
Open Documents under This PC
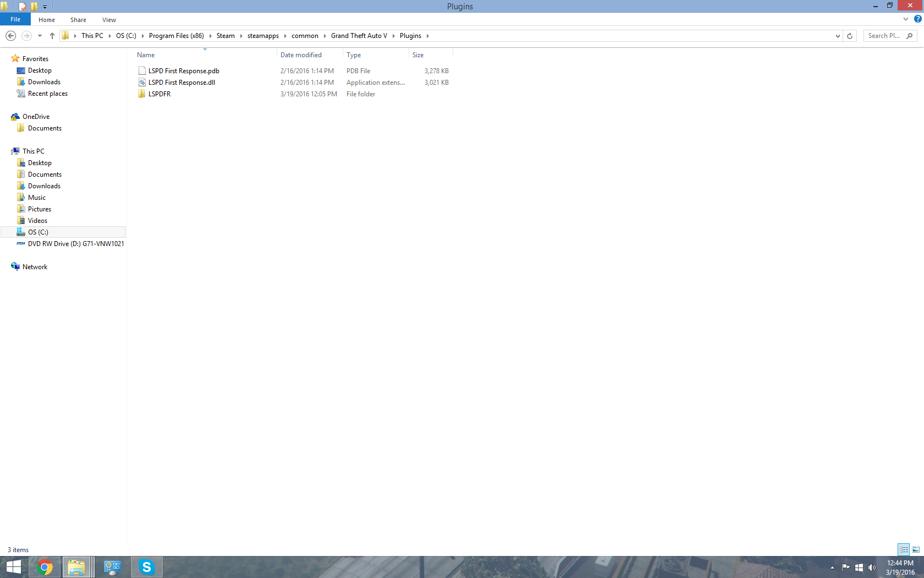tap(45, 175)
